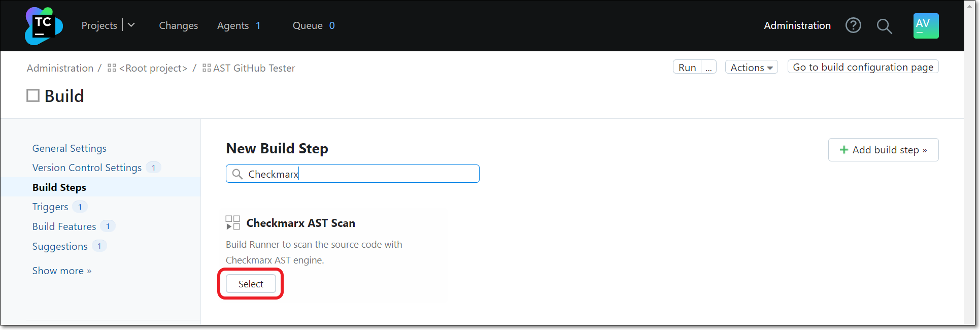The height and width of the screenshot is (330, 980).
Task: Open the build Queue
Action: (x=308, y=25)
